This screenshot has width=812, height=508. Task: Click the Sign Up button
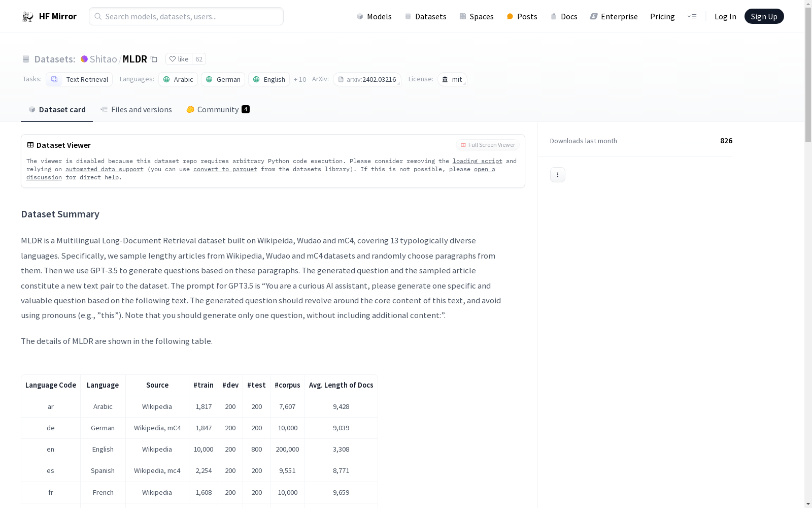pyautogui.click(x=764, y=16)
